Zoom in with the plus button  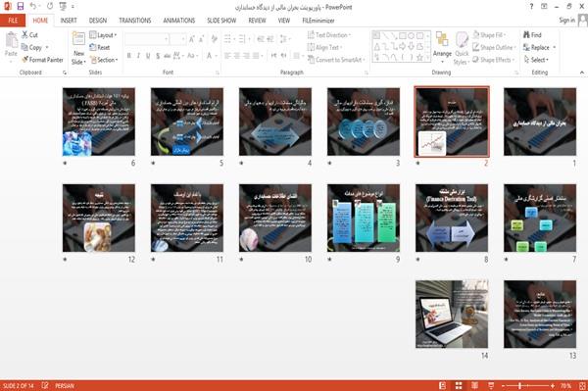click(x=552, y=386)
